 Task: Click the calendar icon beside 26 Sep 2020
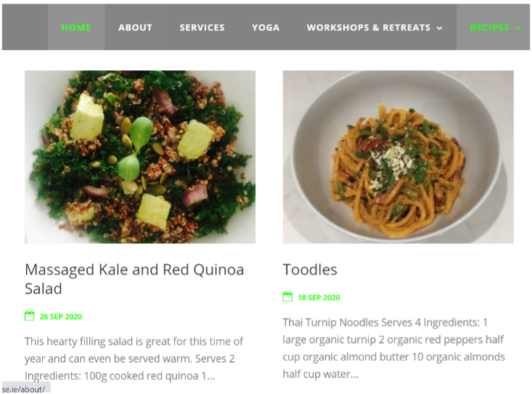pyautogui.click(x=30, y=316)
